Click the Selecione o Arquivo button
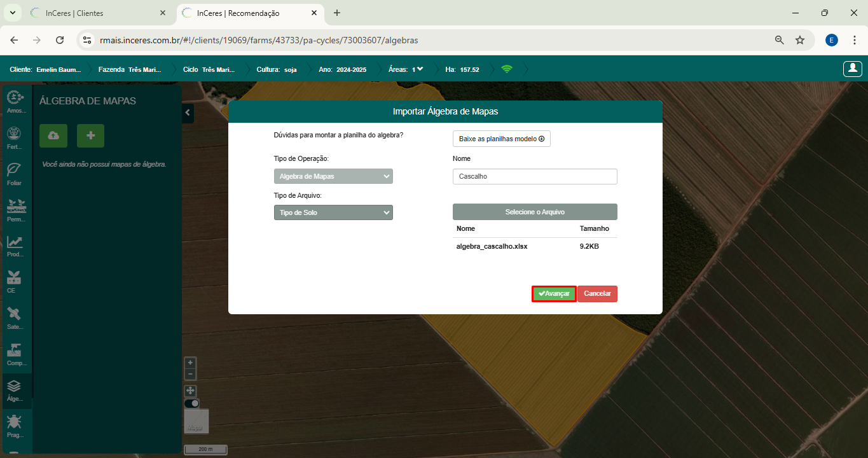The height and width of the screenshot is (458, 868). click(535, 212)
